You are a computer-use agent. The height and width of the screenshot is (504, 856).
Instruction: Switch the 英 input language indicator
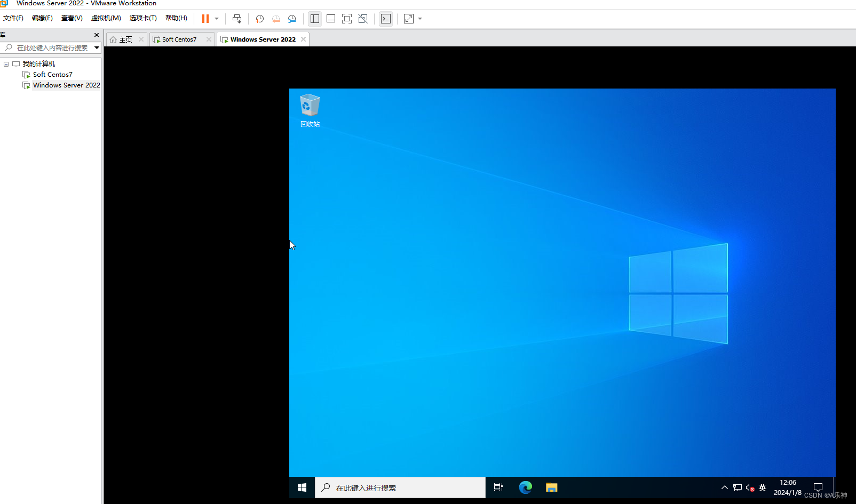coord(763,487)
